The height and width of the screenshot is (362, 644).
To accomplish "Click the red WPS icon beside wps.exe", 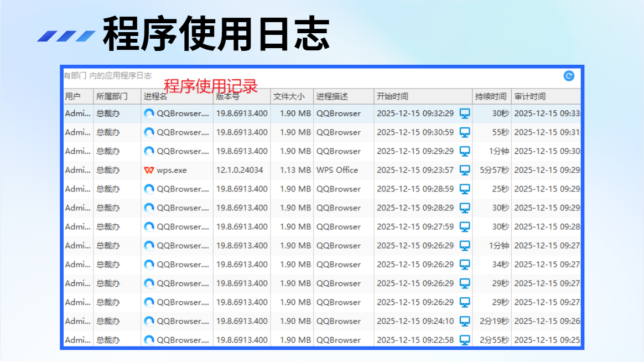I will (x=149, y=170).
